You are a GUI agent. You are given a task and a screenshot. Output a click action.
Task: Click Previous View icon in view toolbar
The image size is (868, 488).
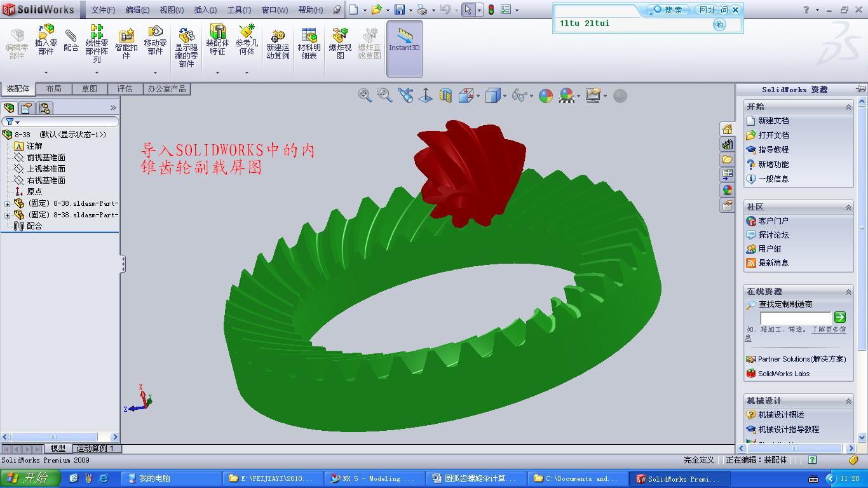(405, 95)
